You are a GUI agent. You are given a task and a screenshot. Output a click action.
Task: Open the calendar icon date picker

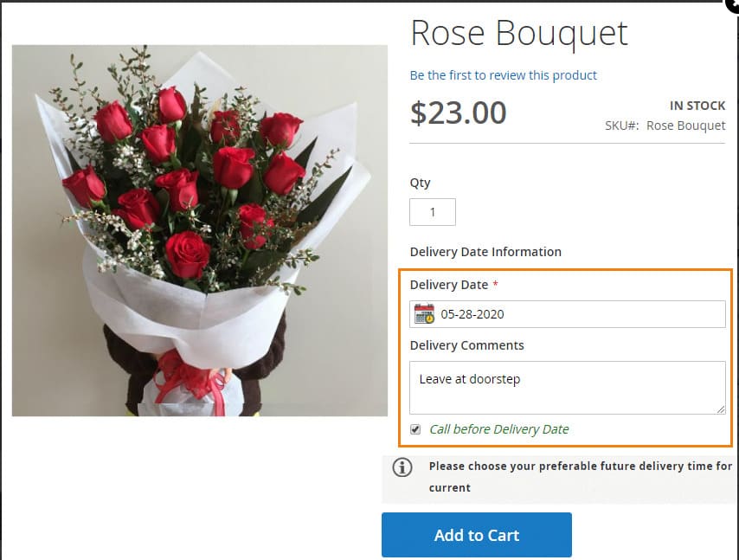click(x=424, y=314)
